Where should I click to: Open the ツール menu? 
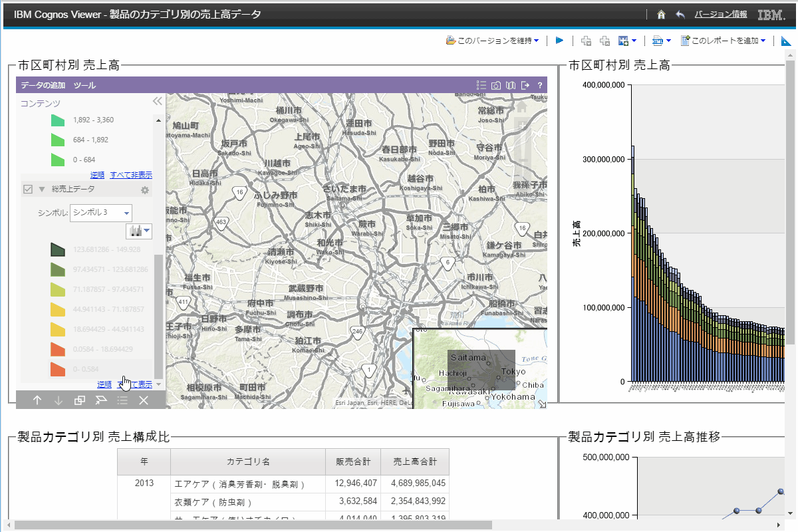tap(84, 85)
